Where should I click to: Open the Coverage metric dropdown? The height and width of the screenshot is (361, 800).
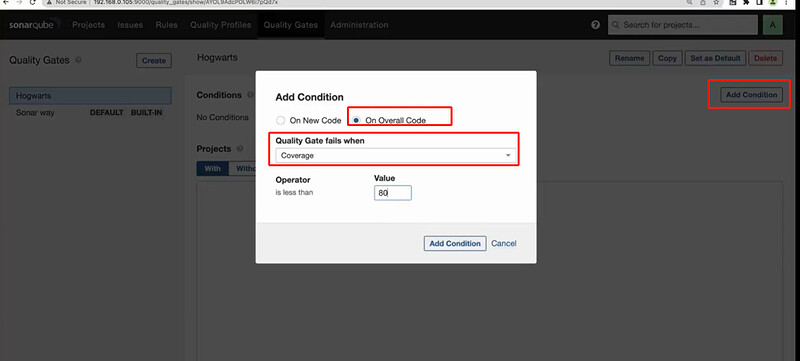pyautogui.click(x=395, y=156)
